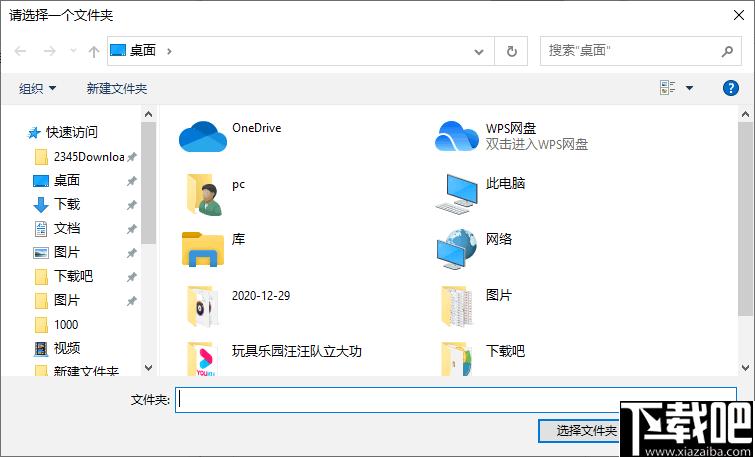Select the pc user folder icon

click(x=203, y=194)
